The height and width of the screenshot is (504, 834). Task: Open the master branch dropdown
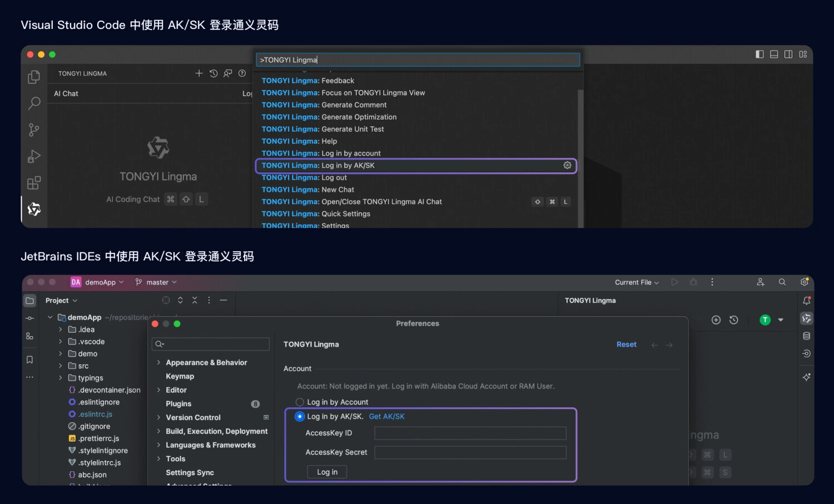coord(156,282)
